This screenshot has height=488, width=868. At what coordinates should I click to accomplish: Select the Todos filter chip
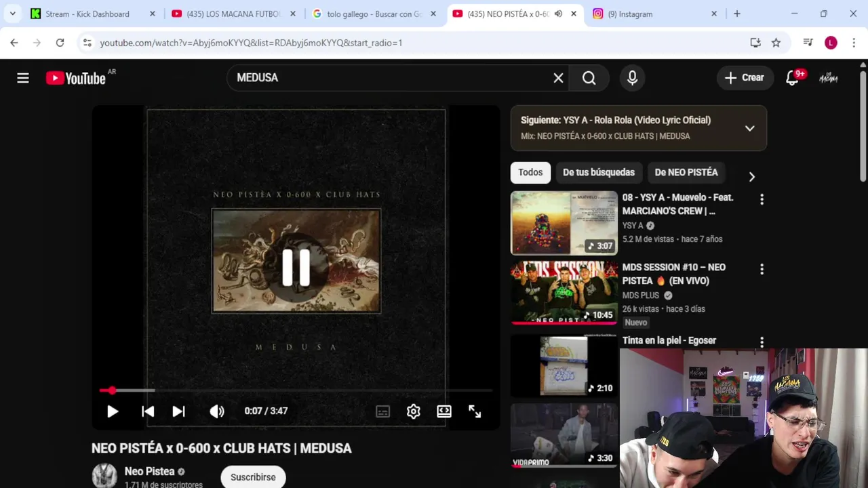tap(530, 172)
